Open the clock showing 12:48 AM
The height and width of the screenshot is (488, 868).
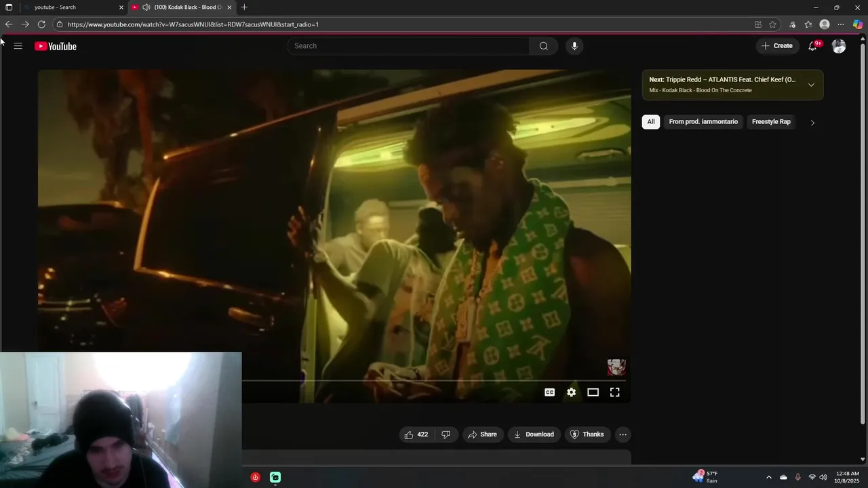pos(848,477)
